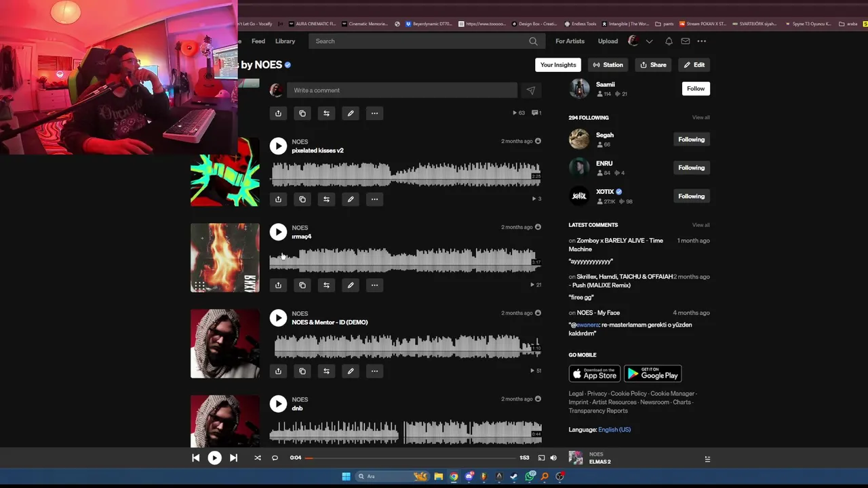Copy link of pixelated kisses v2
Image resolution: width=868 pixels, height=488 pixels.
[302, 199]
